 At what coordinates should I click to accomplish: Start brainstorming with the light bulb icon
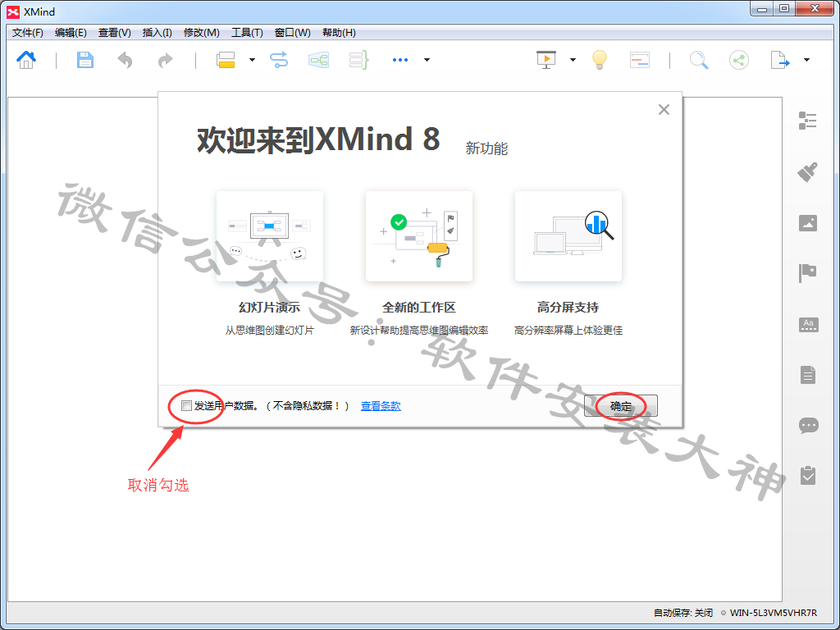(x=599, y=59)
